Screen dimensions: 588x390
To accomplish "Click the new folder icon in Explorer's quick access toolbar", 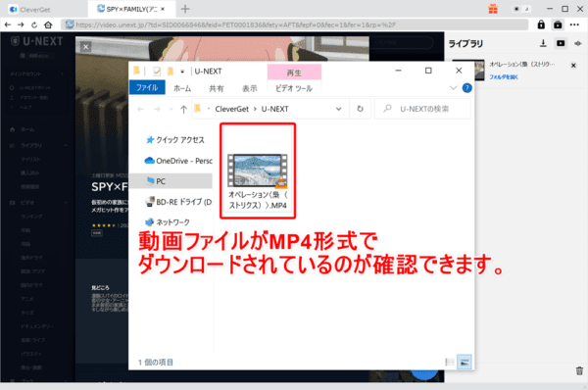I will click(171, 71).
